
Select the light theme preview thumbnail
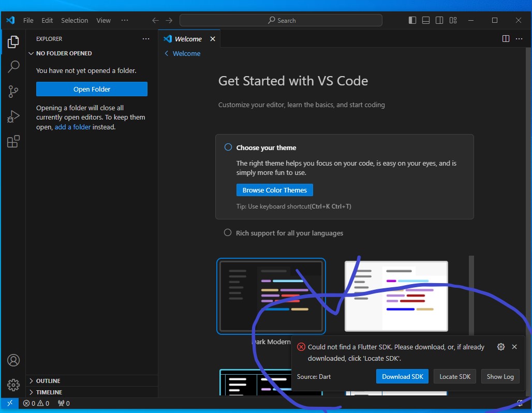pyautogui.click(x=396, y=296)
